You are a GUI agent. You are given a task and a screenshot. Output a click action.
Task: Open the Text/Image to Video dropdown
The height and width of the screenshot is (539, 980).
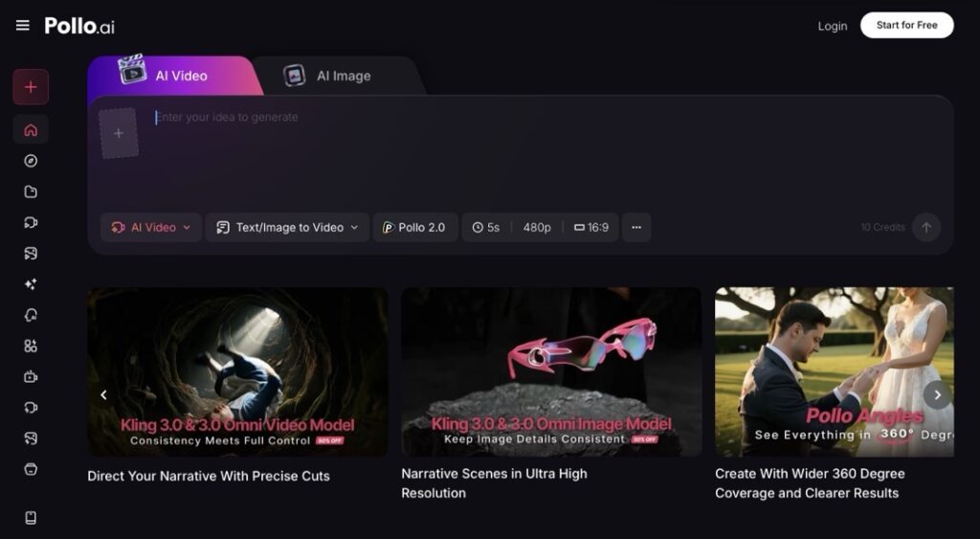pos(287,228)
